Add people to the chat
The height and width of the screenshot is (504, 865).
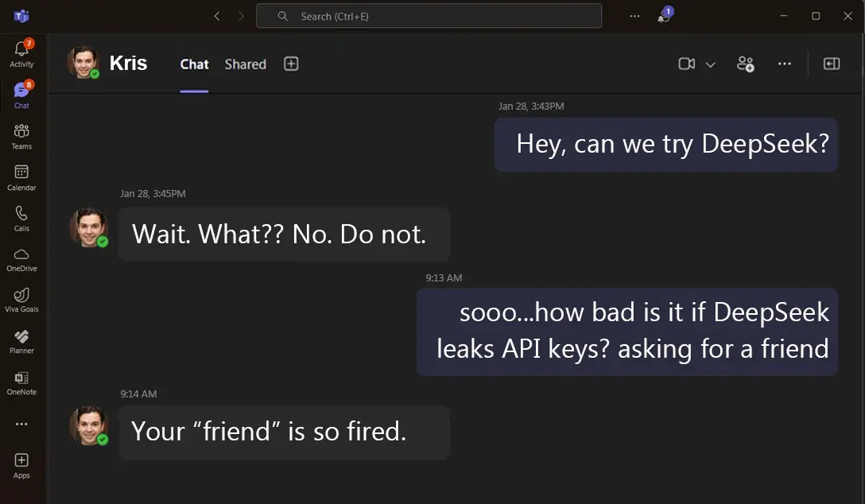745,64
